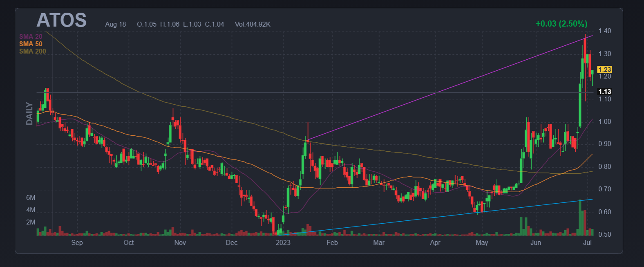Select the SMA 20 legend label

pos(31,36)
